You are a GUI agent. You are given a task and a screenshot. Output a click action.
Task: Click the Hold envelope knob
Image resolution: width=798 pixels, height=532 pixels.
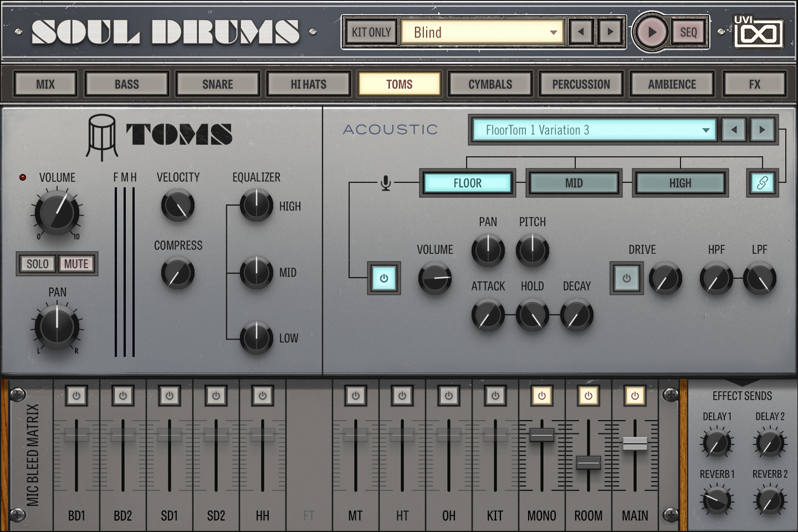tap(533, 315)
